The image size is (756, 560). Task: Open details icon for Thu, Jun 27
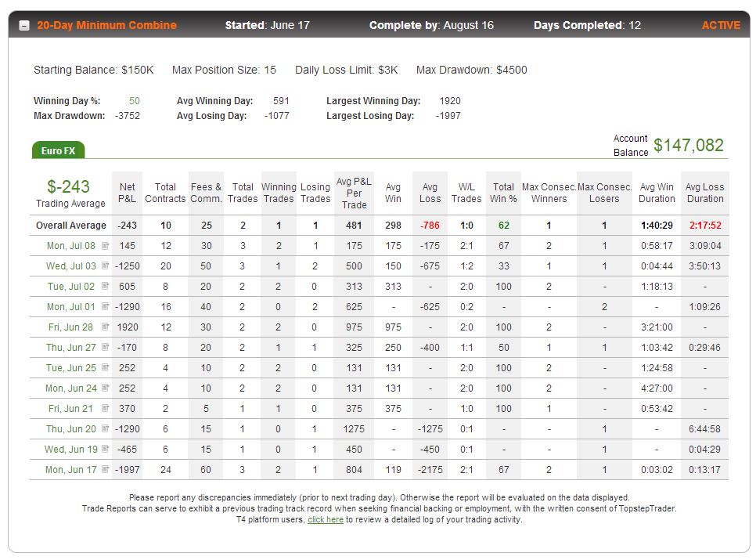click(x=105, y=347)
